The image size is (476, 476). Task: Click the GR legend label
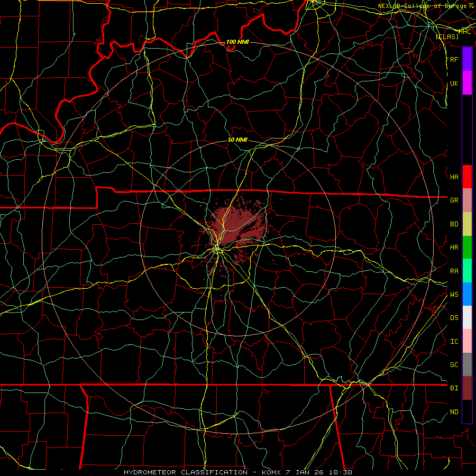(454, 200)
